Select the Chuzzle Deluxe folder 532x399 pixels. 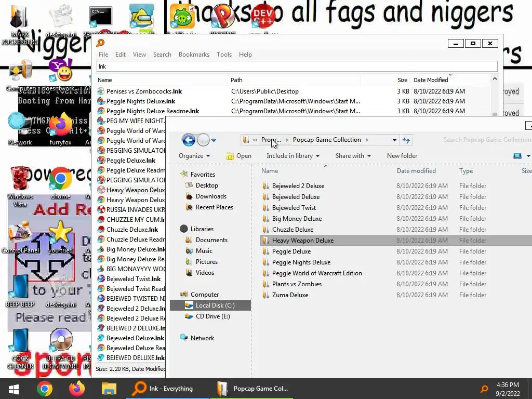click(293, 229)
